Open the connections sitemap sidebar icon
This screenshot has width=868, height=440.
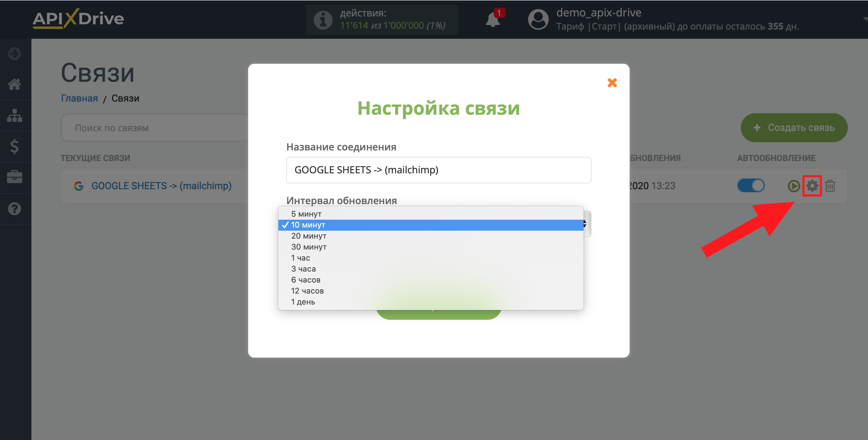pos(14,116)
